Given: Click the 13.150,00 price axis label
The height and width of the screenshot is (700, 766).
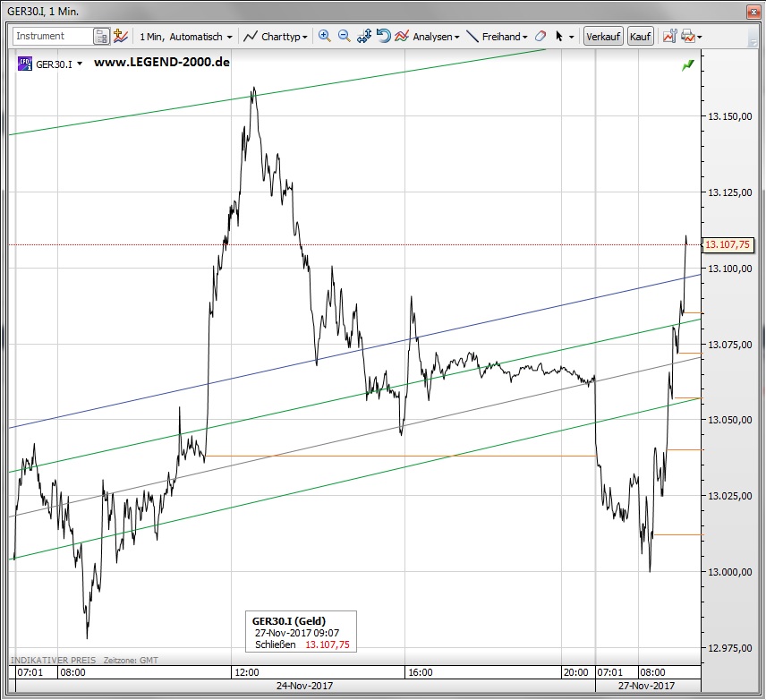Looking at the screenshot, I should (730, 116).
